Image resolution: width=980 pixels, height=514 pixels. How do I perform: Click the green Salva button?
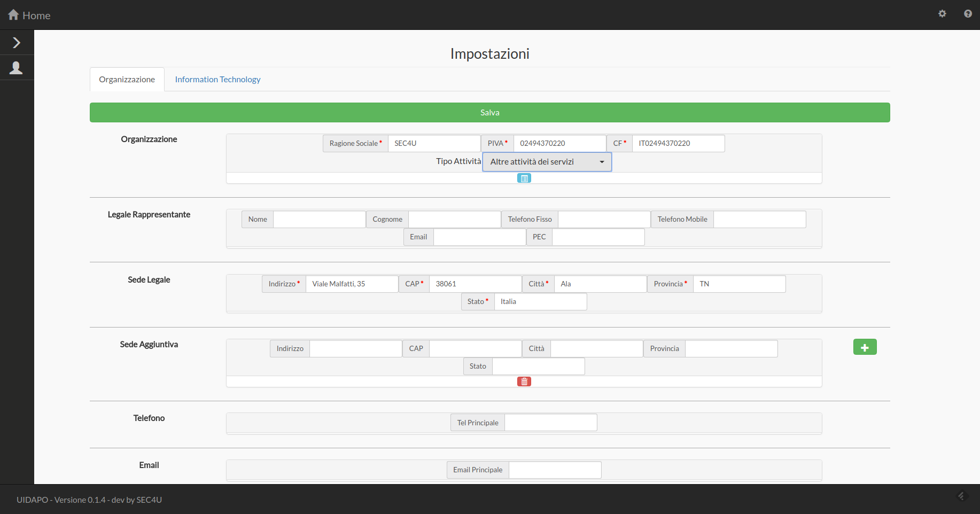click(490, 113)
